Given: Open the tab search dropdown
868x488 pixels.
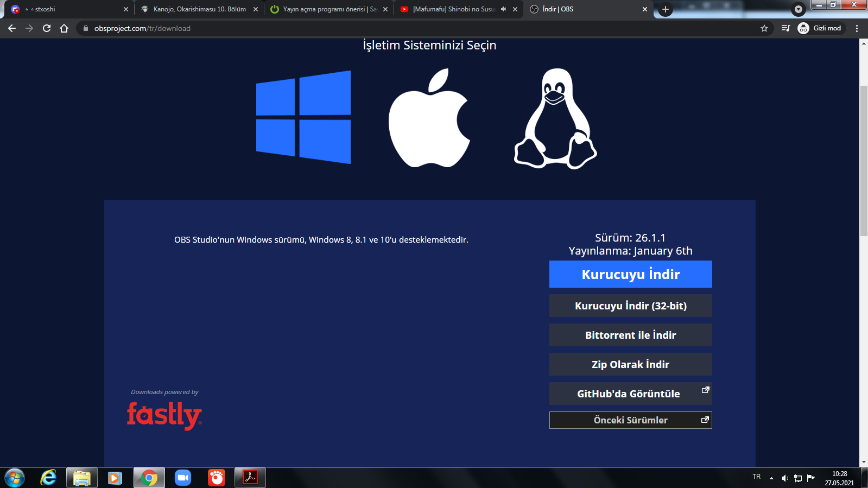Looking at the screenshot, I should [799, 9].
